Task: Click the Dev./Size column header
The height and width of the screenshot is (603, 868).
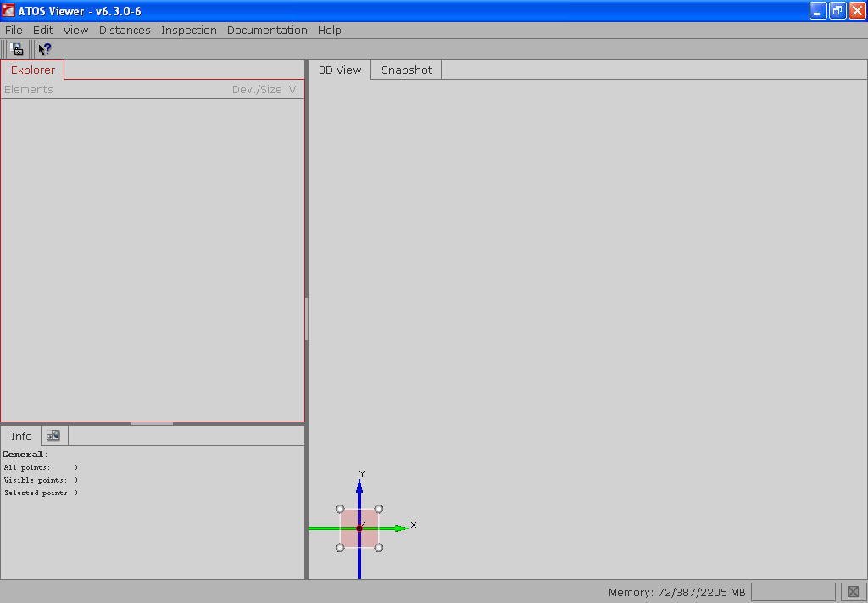Action: tap(257, 90)
